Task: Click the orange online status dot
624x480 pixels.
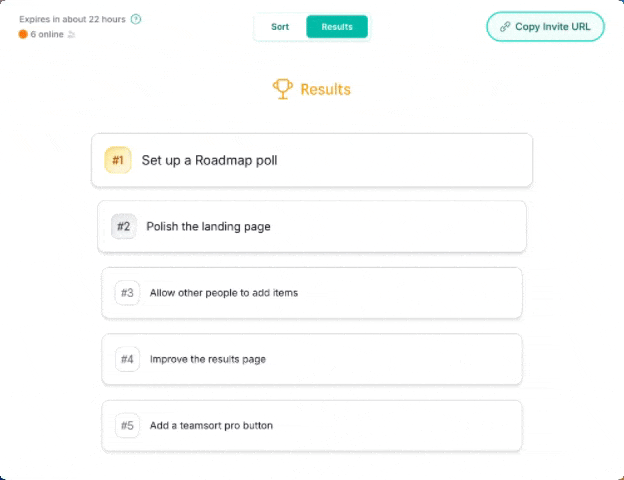Action: 23,34
